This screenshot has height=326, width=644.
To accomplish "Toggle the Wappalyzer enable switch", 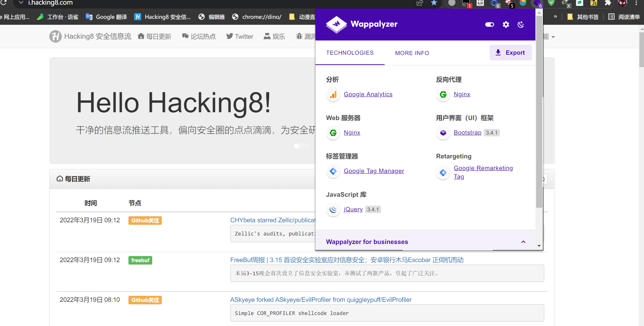I will tap(490, 25).
